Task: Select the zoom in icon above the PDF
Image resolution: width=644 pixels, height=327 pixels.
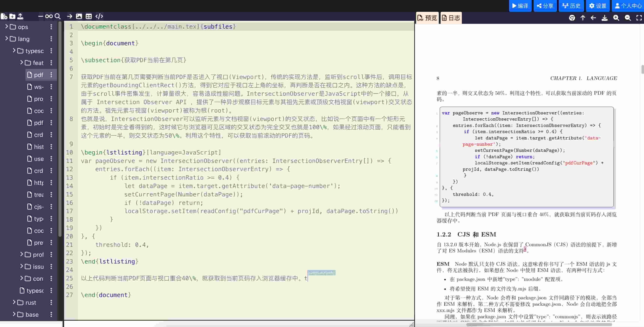Action: (x=616, y=18)
